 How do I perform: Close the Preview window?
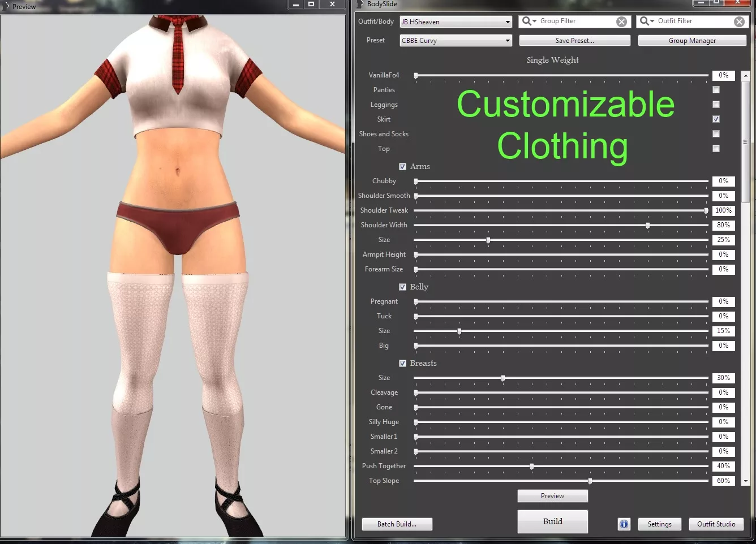[332, 5]
